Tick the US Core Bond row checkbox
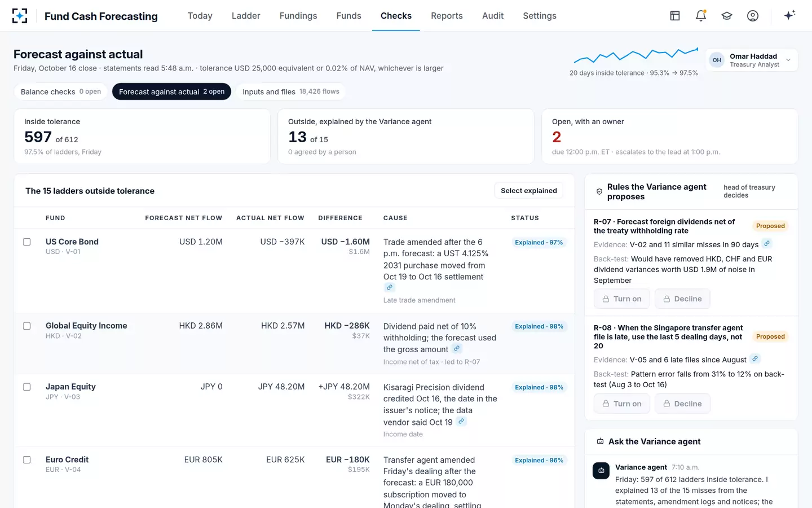The image size is (812, 508). (x=27, y=242)
